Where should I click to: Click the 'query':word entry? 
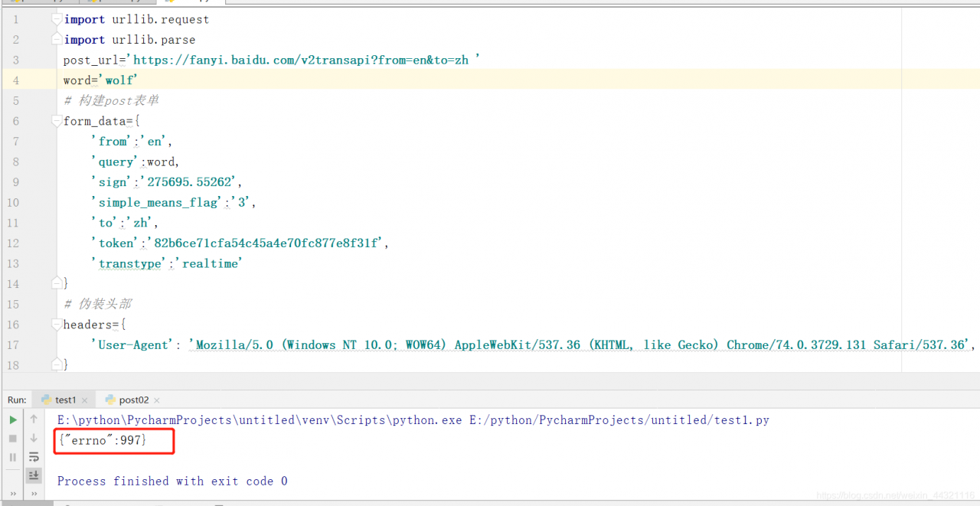pos(135,162)
